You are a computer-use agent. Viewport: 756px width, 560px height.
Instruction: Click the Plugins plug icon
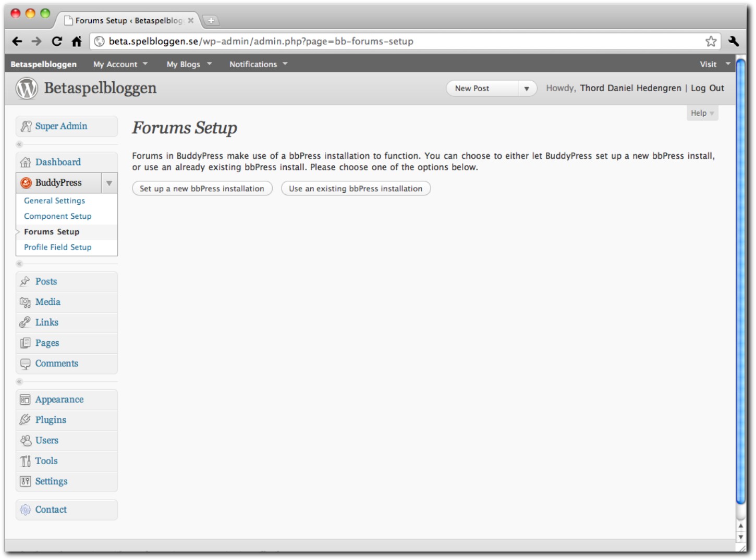point(25,420)
